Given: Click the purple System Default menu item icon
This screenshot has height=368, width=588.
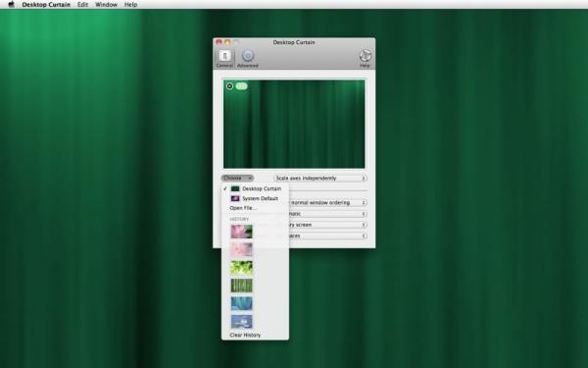Looking at the screenshot, I should tap(235, 198).
